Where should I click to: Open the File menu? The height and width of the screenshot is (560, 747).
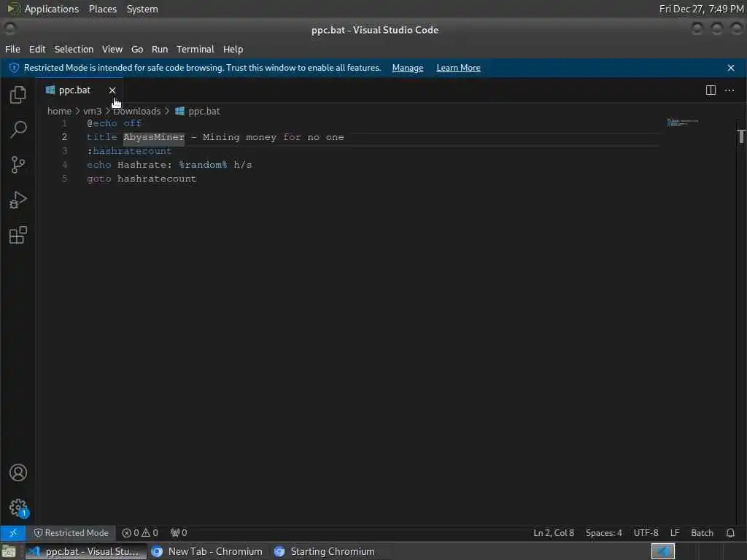click(13, 49)
